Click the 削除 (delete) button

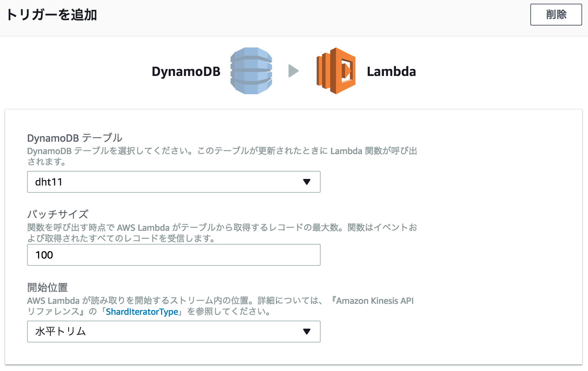point(556,15)
